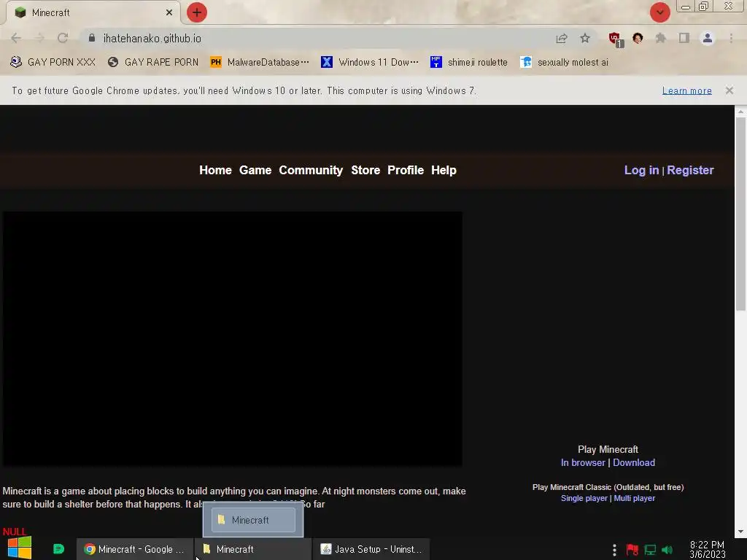The image size is (747, 560).
Task: Close the Minecraft browser tab
Action: (x=169, y=12)
